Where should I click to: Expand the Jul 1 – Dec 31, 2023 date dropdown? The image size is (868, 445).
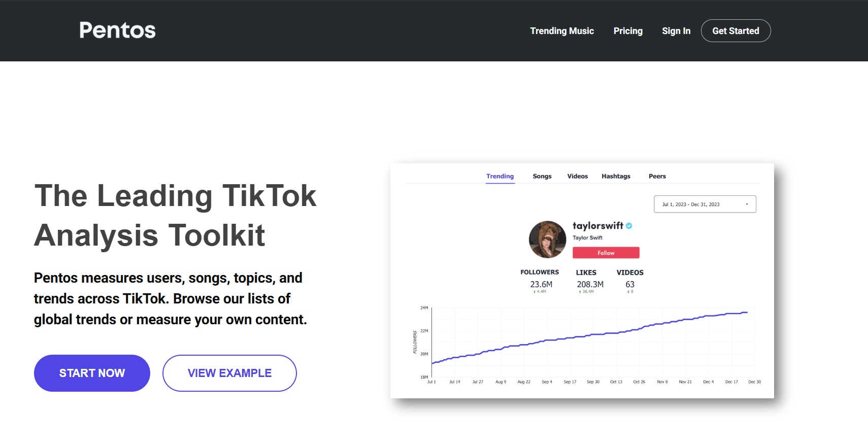point(705,204)
